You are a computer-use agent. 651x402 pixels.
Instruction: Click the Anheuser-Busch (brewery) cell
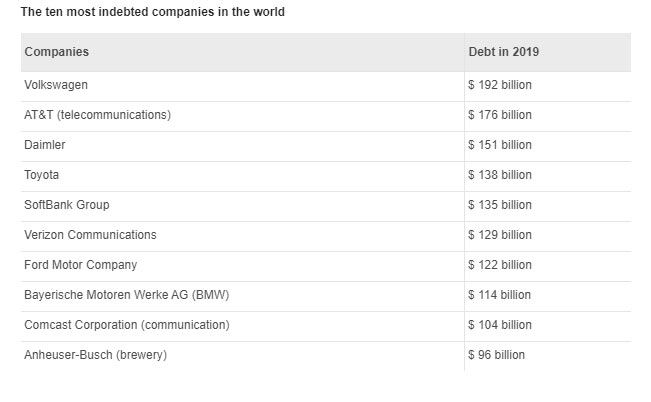pyautogui.click(x=96, y=355)
